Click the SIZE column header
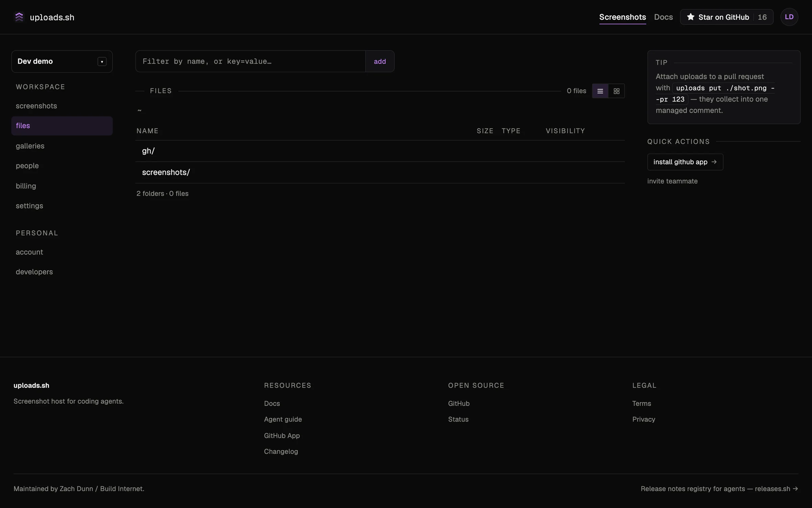Viewport: 812px width, 508px height. 485,131
